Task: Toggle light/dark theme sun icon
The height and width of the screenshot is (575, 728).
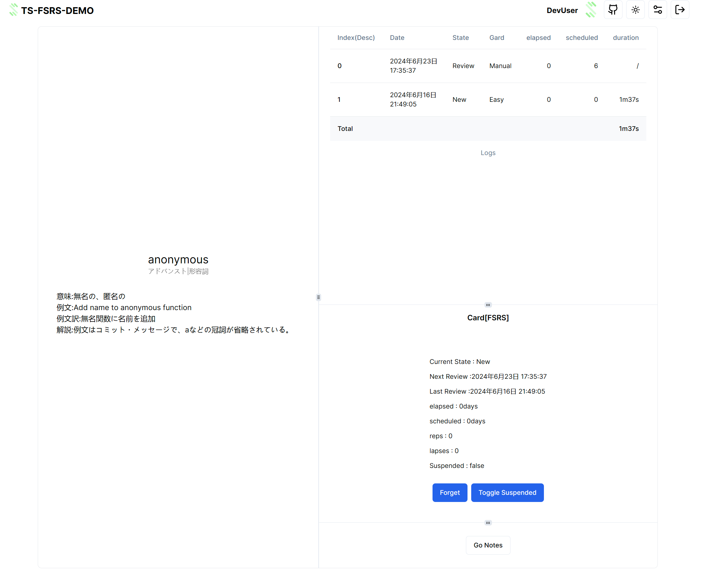Action: point(635,10)
